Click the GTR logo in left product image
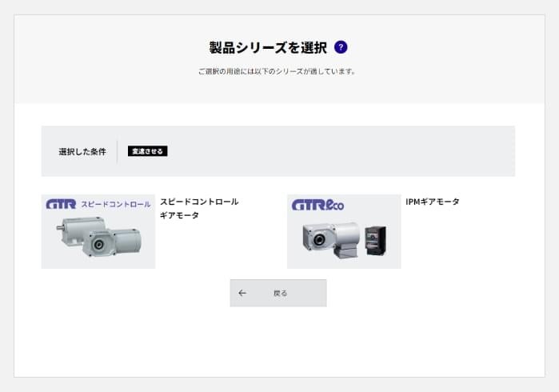 [61, 204]
